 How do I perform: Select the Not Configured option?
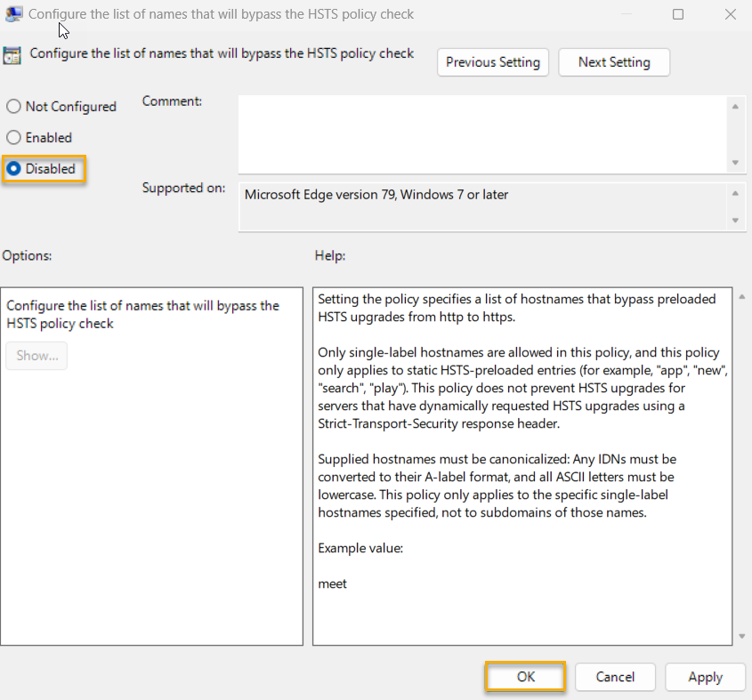tap(13, 106)
